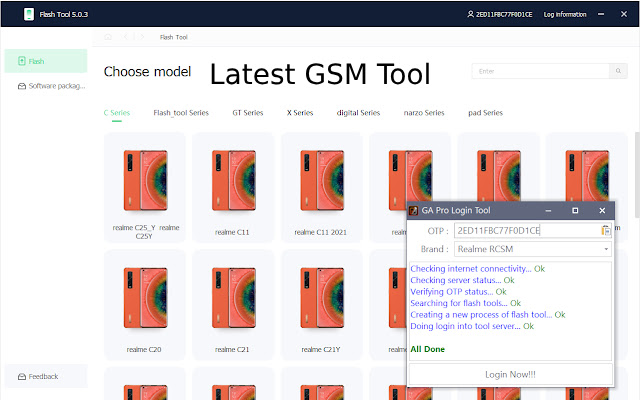Switch to the GT Series tab
640x400 pixels.
pos(248,113)
